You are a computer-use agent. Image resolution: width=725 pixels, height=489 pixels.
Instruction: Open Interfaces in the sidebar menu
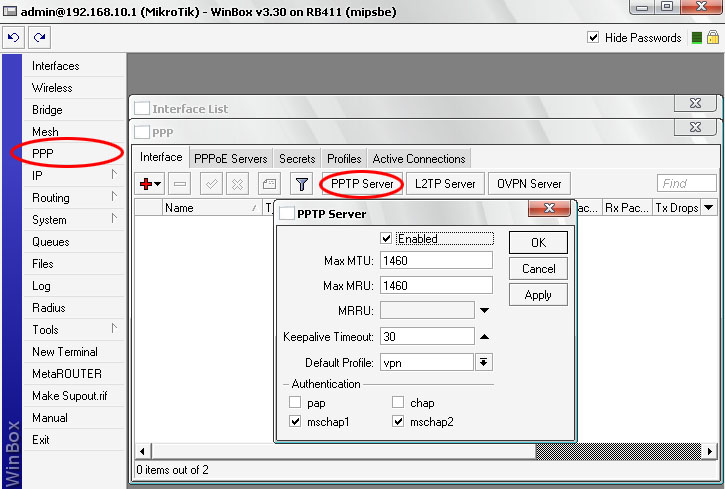(74, 66)
